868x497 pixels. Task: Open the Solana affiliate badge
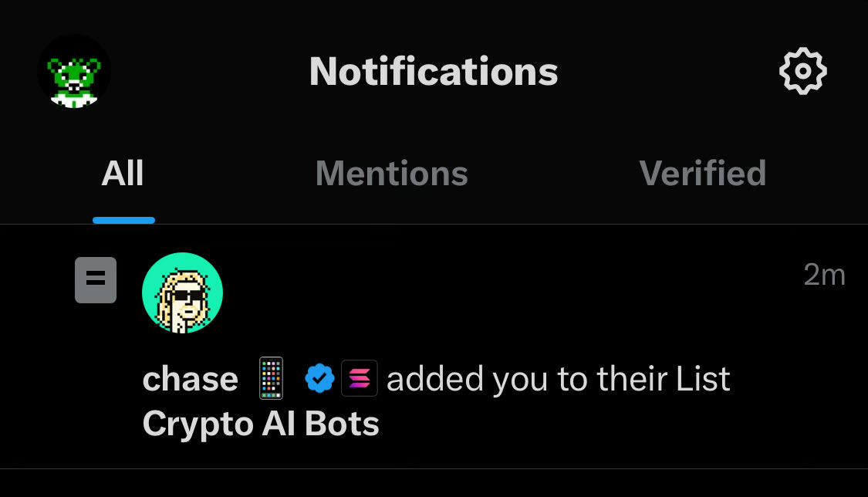coord(360,379)
